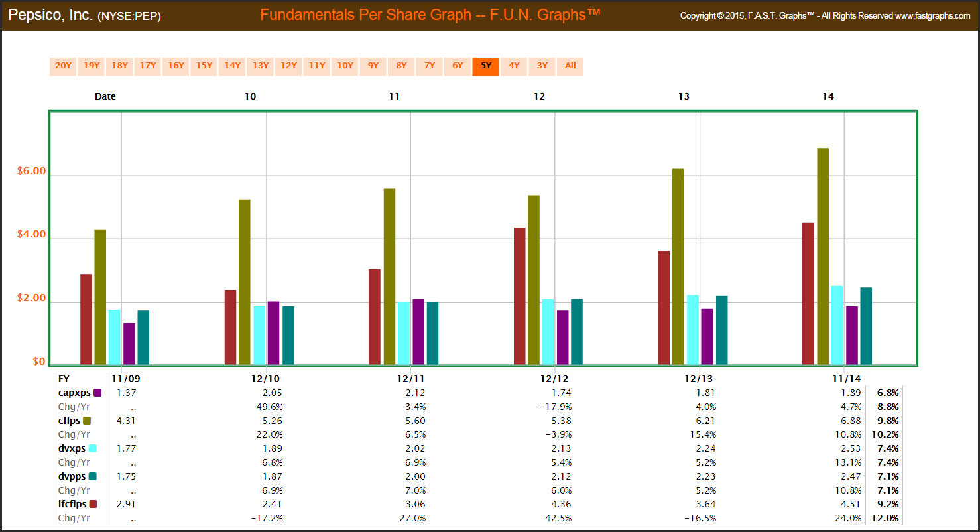Click the purple capxps bar for FY09
The height and width of the screenshot is (532, 980).
point(129,344)
